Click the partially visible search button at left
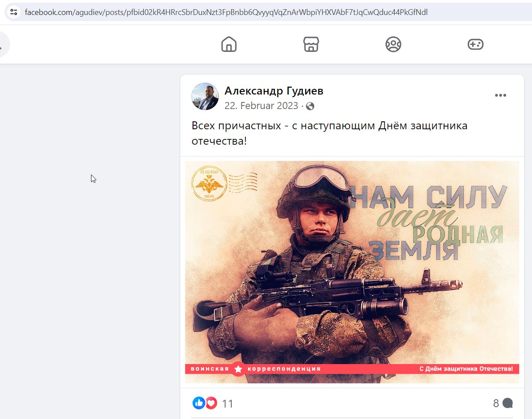This screenshot has height=419, width=532. point(4,44)
